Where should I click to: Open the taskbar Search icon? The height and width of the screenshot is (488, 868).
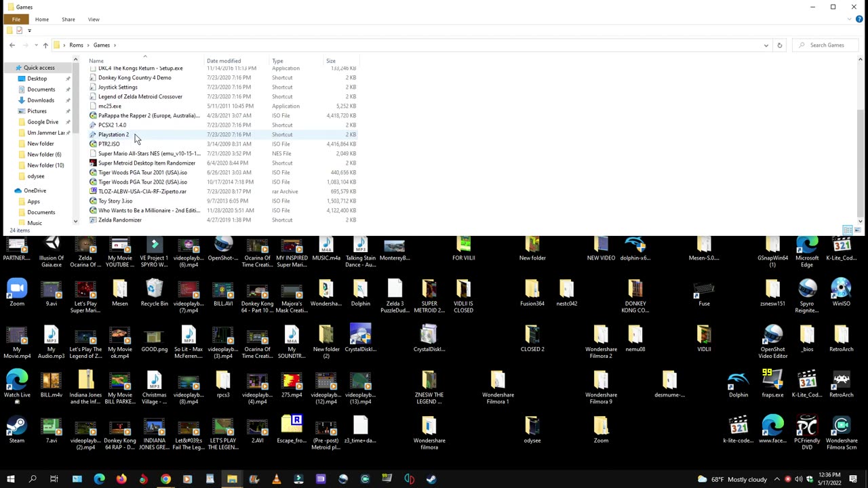pos(33,479)
